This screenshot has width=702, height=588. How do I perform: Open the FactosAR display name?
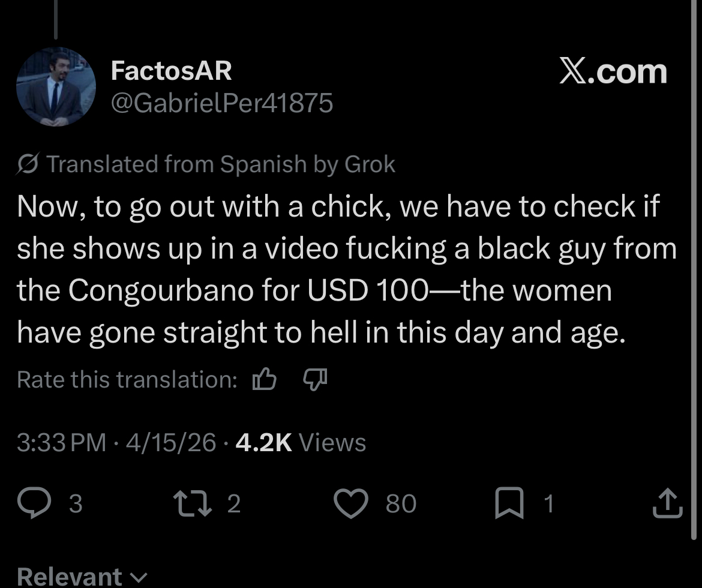[171, 70]
